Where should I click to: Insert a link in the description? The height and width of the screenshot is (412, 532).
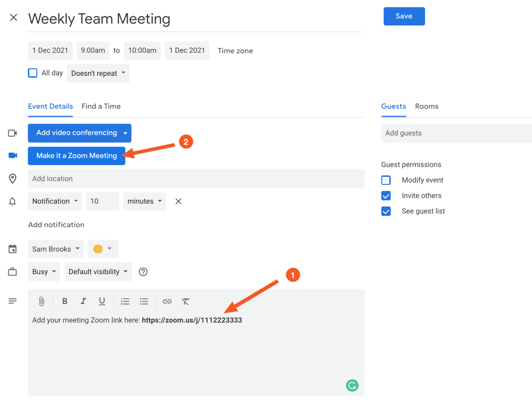[167, 301]
